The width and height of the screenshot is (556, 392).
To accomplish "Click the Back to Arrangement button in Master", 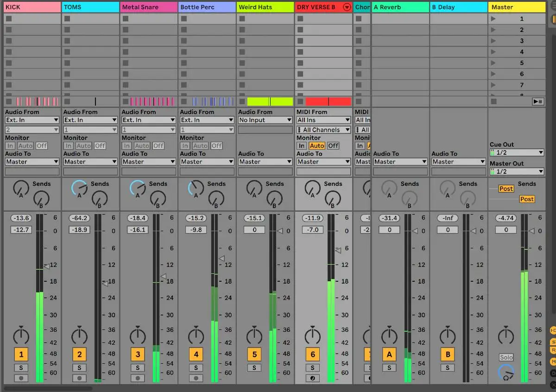I will click(537, 101).
